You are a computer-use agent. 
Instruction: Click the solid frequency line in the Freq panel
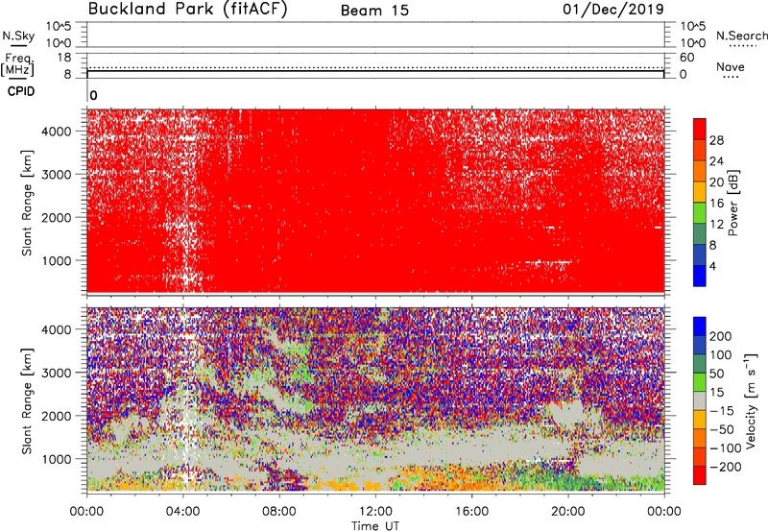[375, 71]
